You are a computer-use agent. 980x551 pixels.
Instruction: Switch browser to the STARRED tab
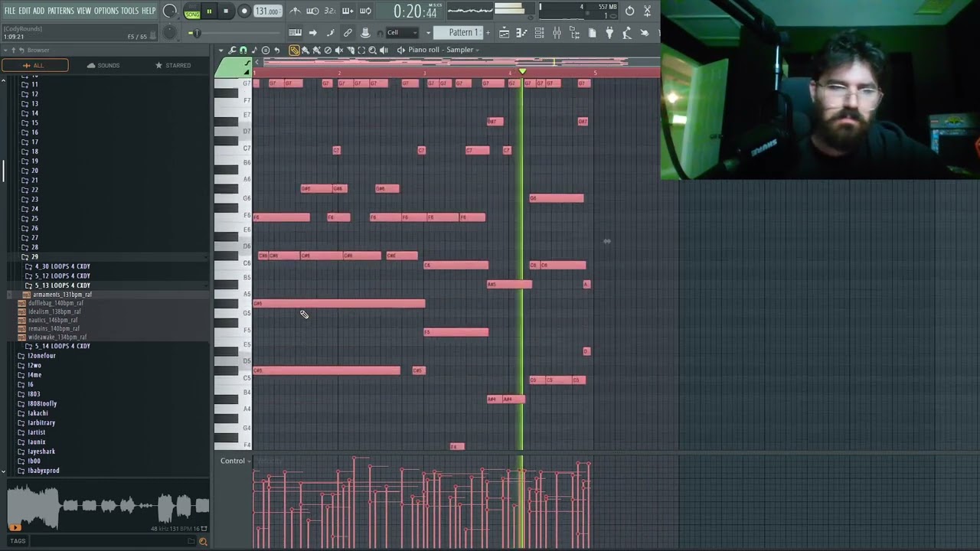173,66
